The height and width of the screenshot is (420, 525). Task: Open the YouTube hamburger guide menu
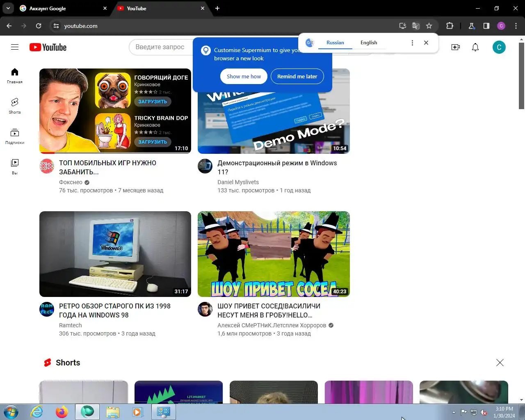(x=15, y=47)
